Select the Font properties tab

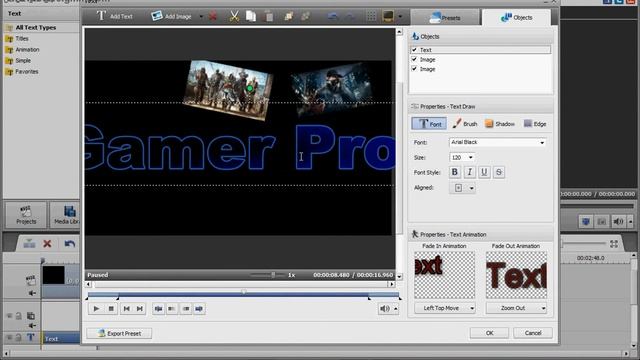[429, 124]
